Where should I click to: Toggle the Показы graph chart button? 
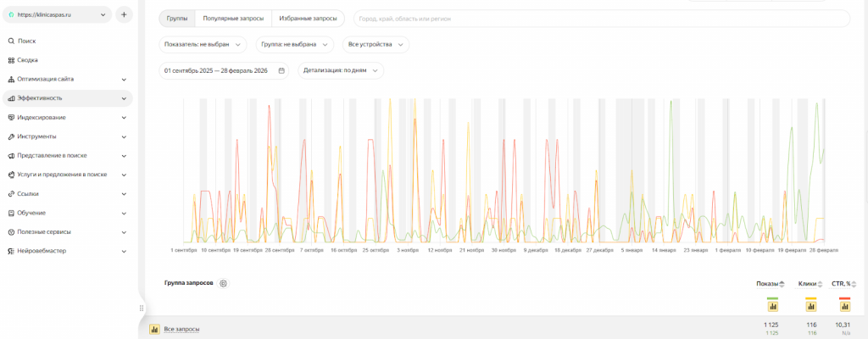773,306
